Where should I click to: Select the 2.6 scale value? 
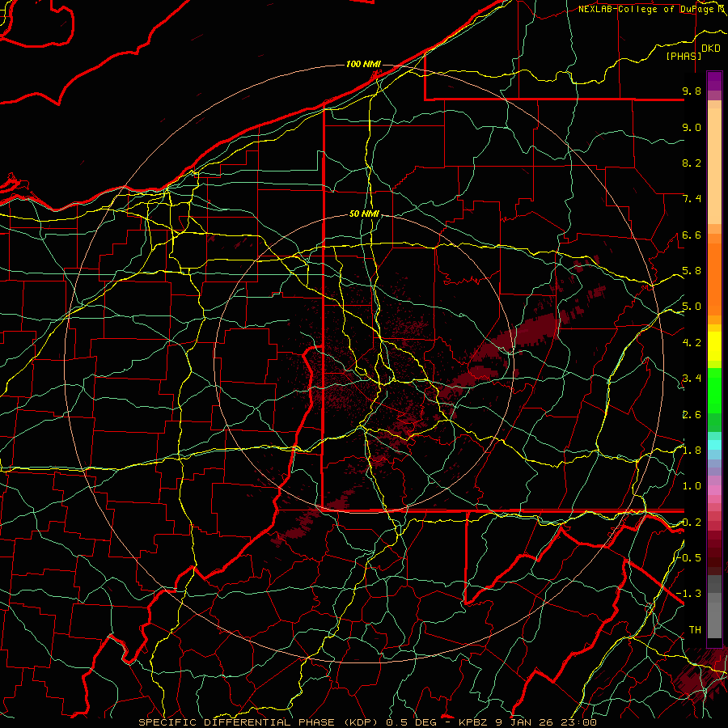[x=692, y=414]
